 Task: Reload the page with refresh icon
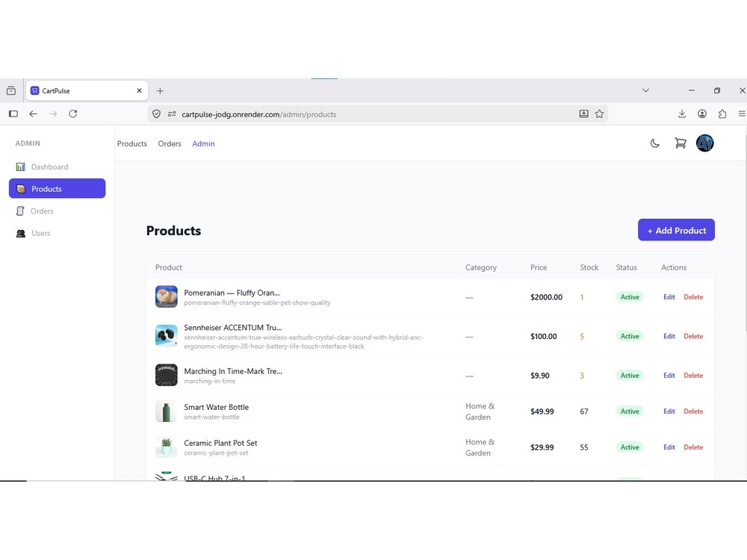(73, 113)
